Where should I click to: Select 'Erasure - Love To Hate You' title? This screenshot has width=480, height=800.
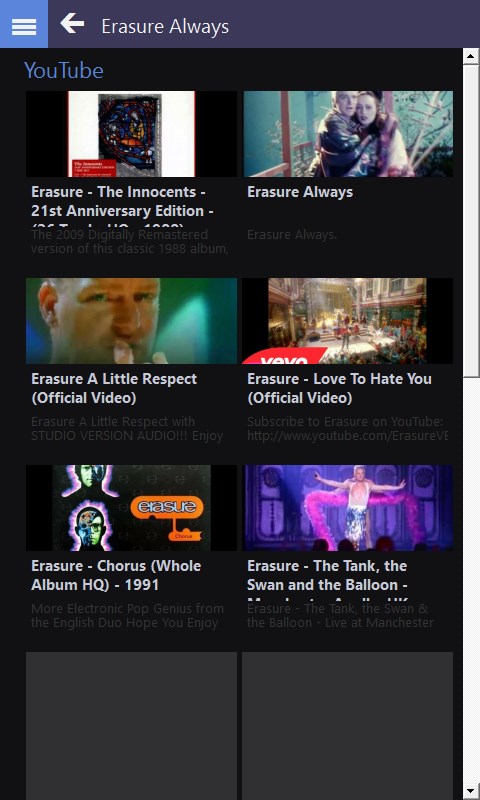pyautogui.click(x=339, y=388)
